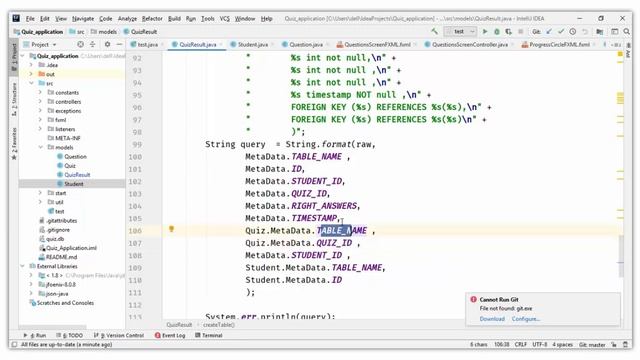The width and height of the screenshot is (640, 360).
Task: Click the locate/scroll-from-source target icon in Project panel
Action: 80,44
